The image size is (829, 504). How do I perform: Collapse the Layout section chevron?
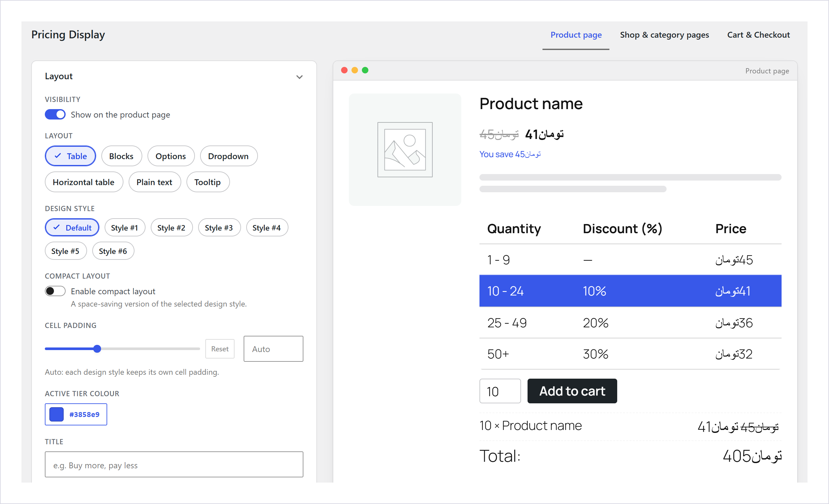coord(299,77)
